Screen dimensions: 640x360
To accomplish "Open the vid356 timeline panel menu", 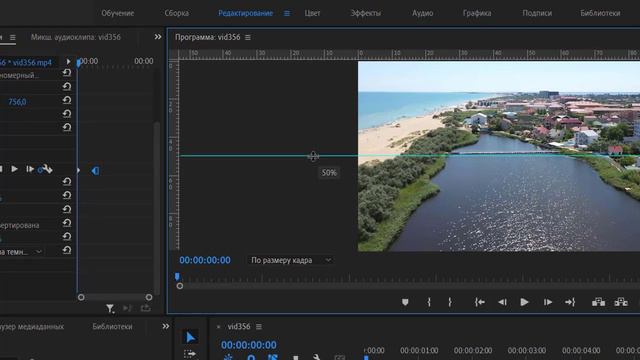I will (259, 327).
